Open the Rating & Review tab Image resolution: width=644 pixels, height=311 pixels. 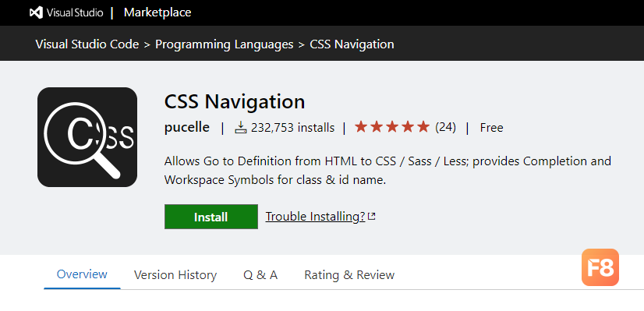(x=349, y=275)
